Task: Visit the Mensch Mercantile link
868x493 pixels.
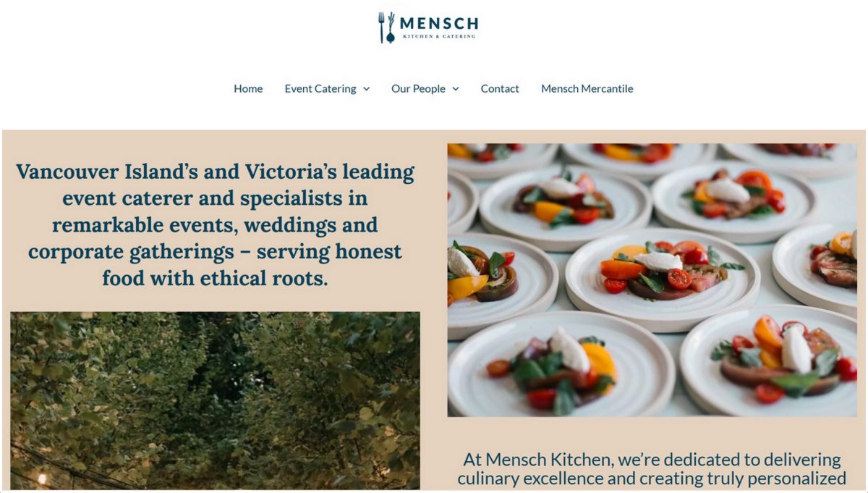Action: click(587, 88)
